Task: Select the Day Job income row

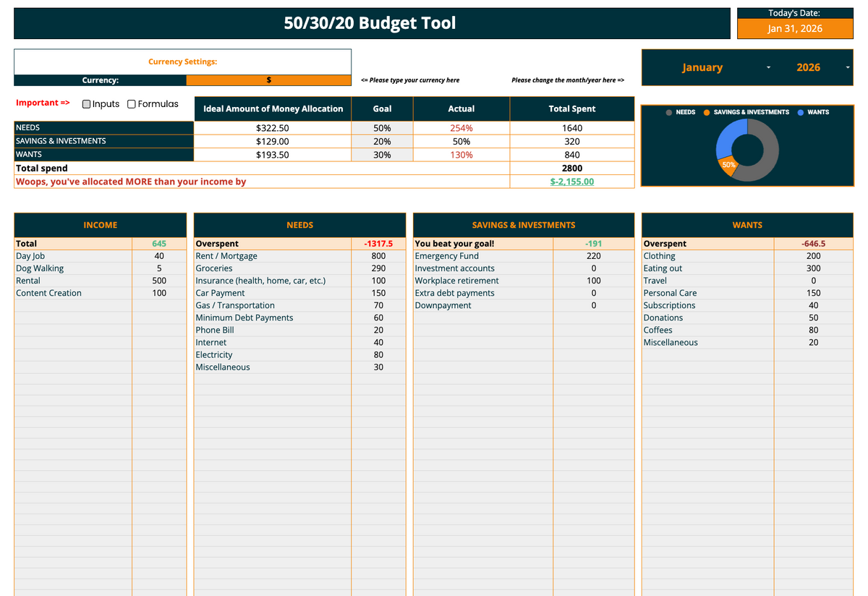Action: click(101, 256)
